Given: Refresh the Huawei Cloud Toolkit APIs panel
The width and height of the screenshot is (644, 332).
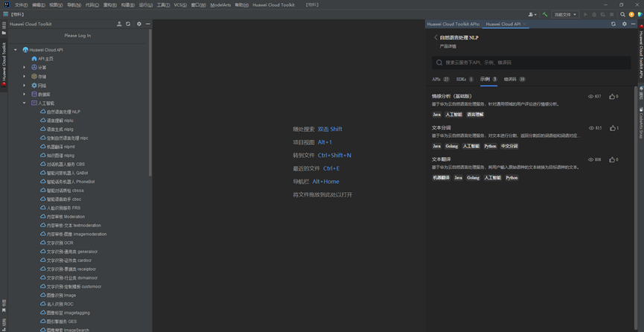Looking at the screenshot, I should click(x=613, y=25).
